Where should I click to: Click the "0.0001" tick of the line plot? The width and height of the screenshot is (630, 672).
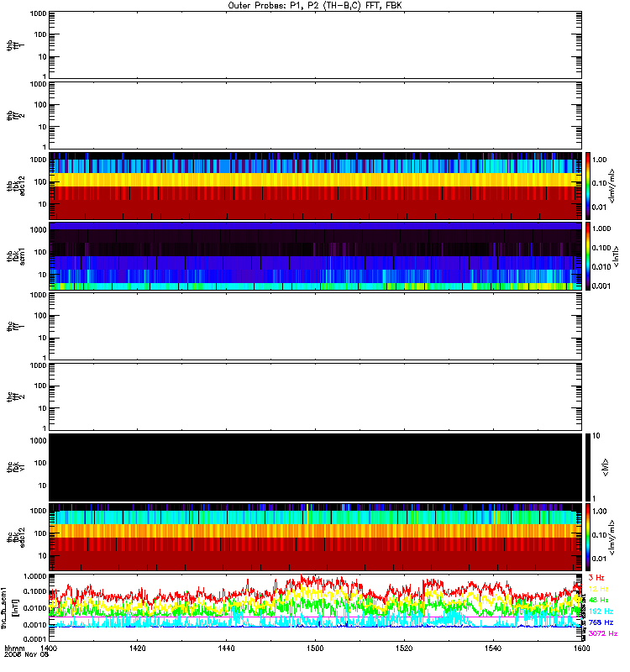(34, 638)
